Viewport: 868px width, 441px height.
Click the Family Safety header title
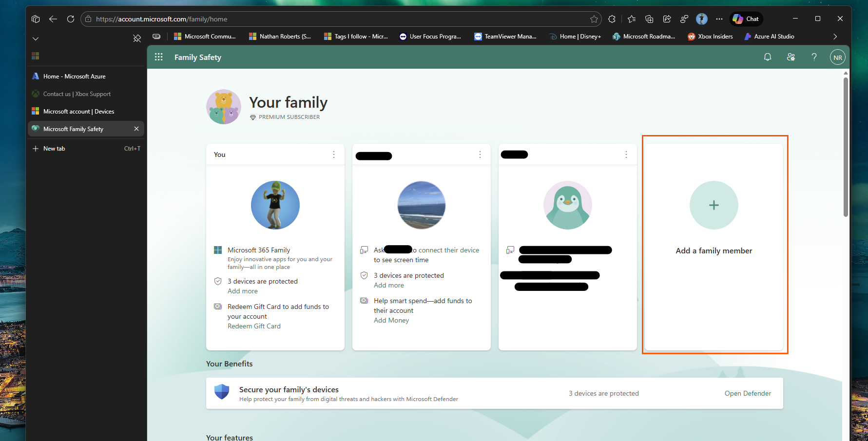[x=198, y=58]
